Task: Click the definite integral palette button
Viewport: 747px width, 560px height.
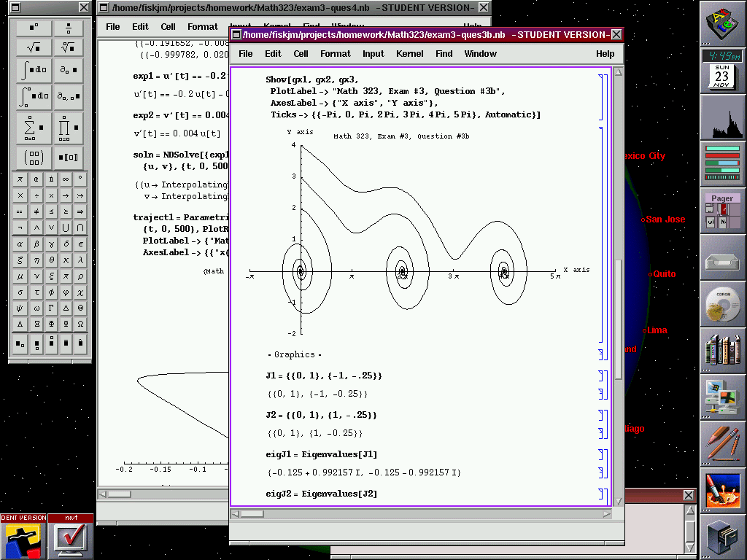Action: [34, 97]
